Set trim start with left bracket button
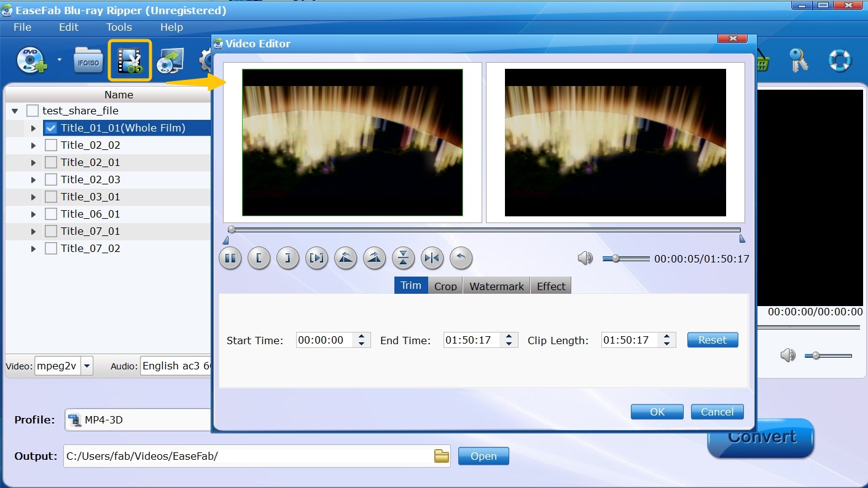The height and width of the screenshot is (488, 868). 259,258
